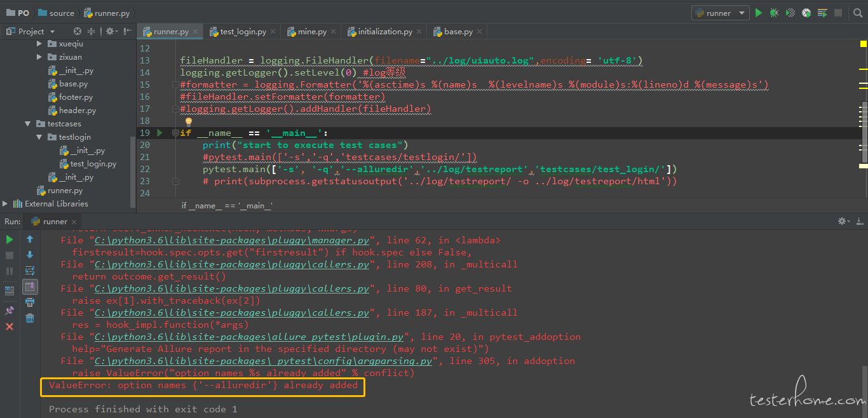Click the Restore Layout icon in Run panel
Image resolution: width=868 pixels, height=418 pixels.
(10, 291)
